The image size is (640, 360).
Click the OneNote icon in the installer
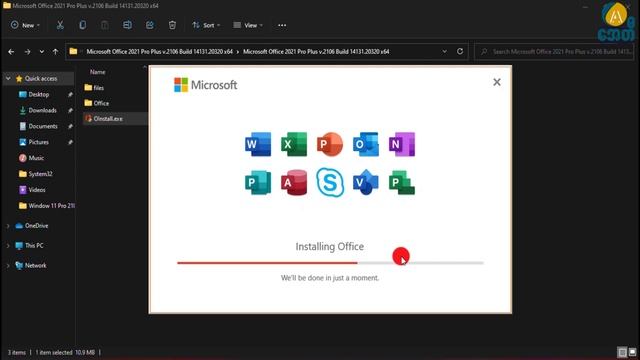pyautogui.click(x=402, y=144)
